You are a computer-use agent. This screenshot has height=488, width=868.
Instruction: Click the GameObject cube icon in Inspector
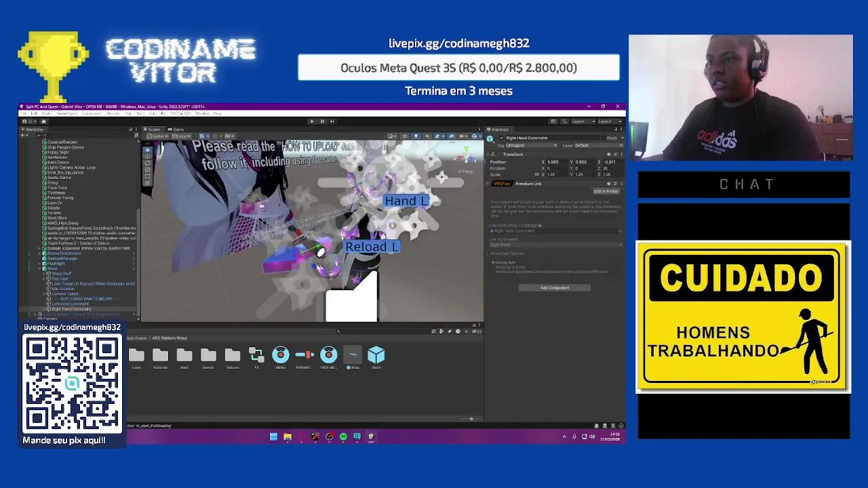pyautogui.click(x=490, y=138)
